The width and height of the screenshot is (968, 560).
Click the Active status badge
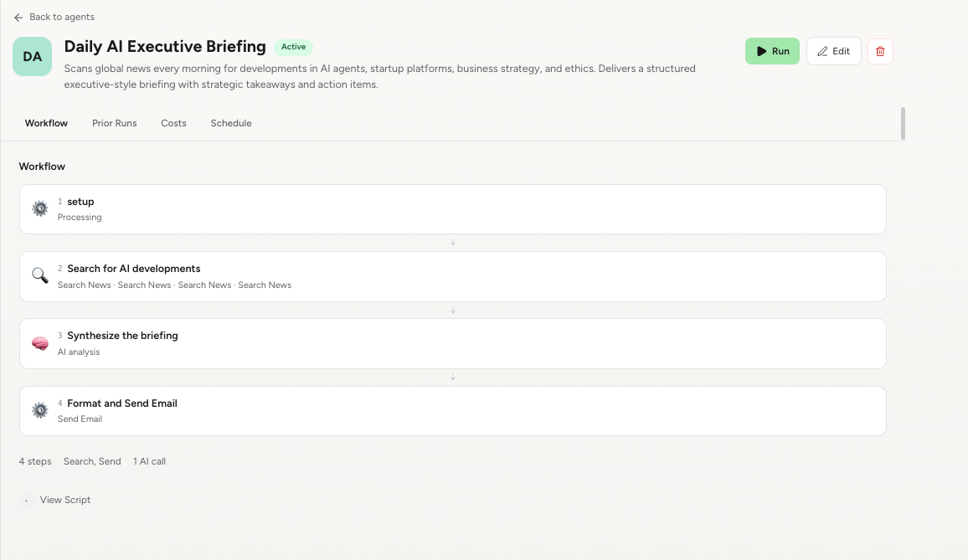[293, 47]
